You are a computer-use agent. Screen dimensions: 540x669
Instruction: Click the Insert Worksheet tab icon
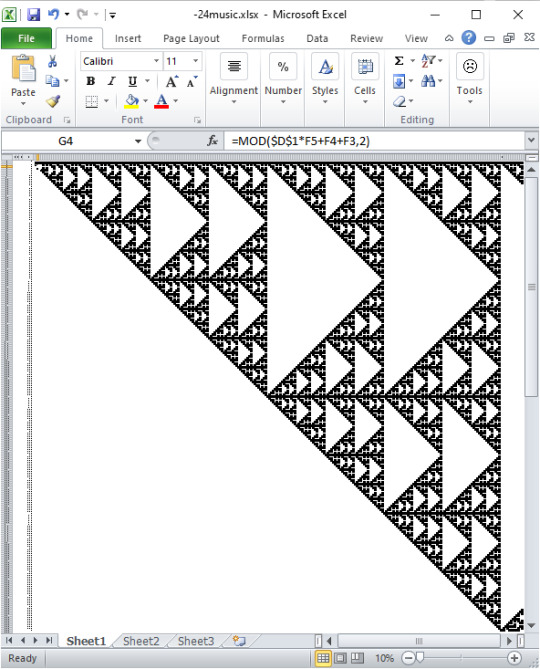pyautogui.click(x=239, y=640)
